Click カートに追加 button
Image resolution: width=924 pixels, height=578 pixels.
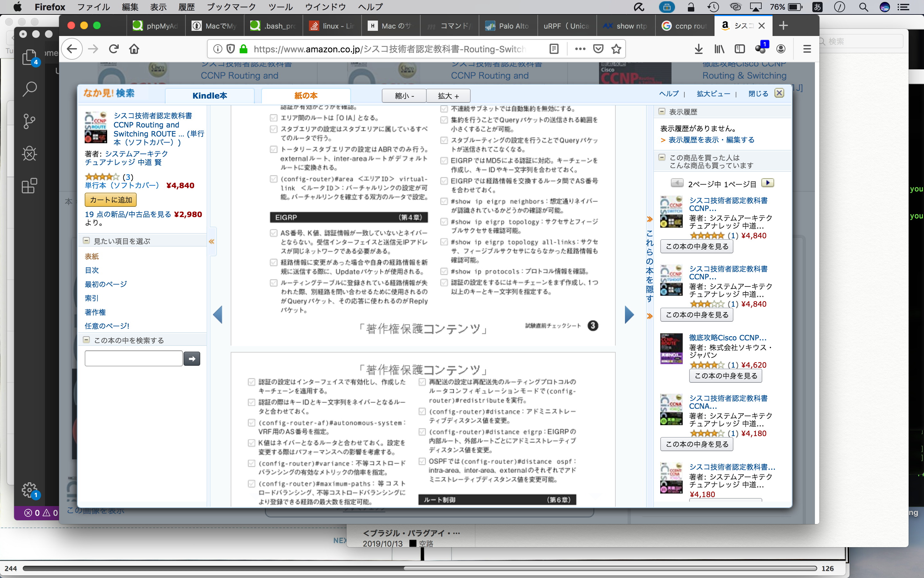(x=111, y=199)
